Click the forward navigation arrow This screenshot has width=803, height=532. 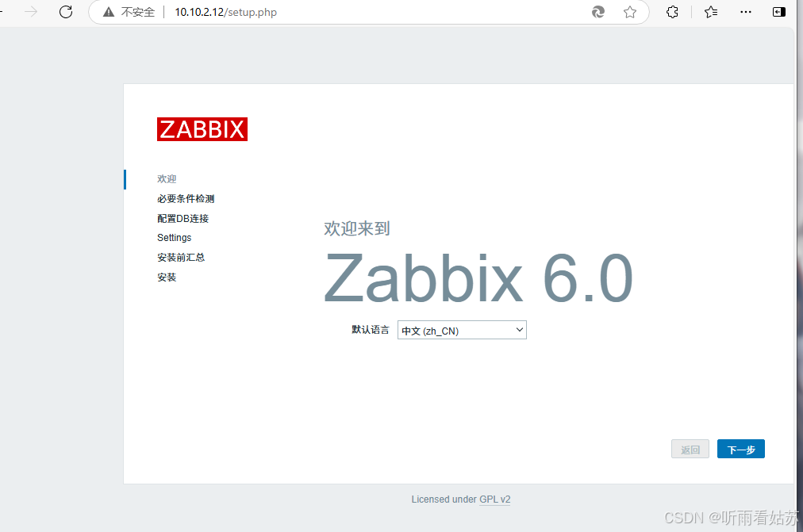point(31,12)
